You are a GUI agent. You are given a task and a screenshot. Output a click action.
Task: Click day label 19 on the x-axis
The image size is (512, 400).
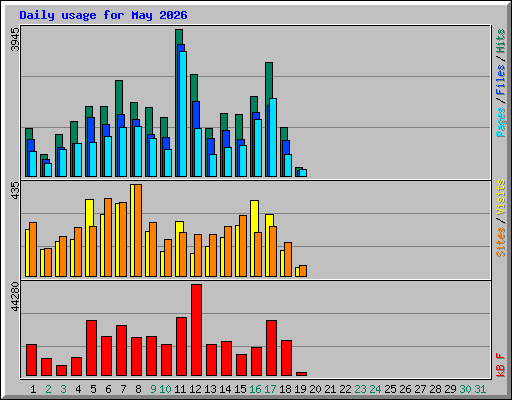coord(300,389)
